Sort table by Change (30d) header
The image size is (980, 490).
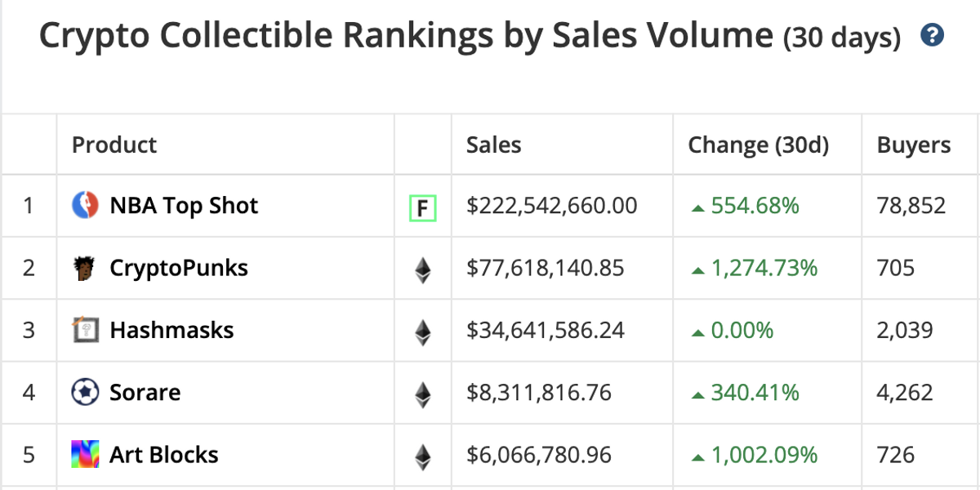(759, 145)
